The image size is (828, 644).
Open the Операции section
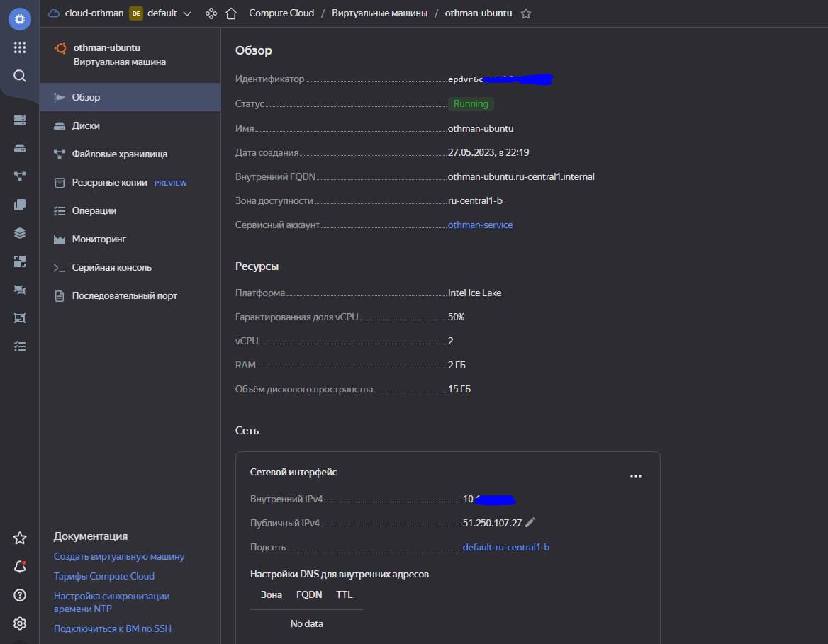coord(130,210)
